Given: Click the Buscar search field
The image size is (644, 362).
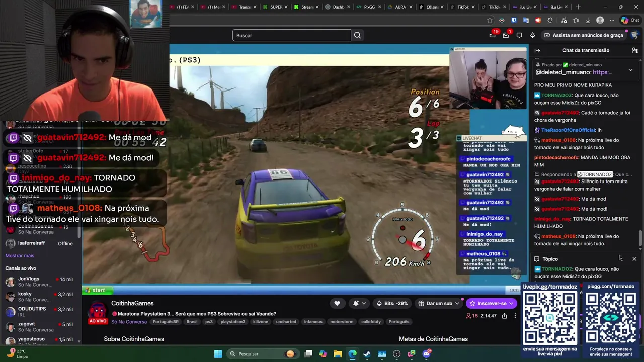Looking at the screenshot, I should [291, 35].
